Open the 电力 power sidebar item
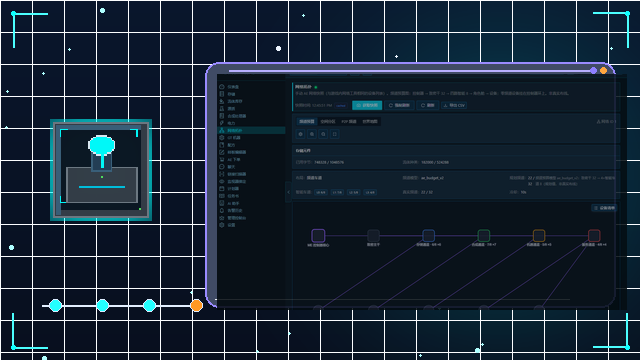640x360 pixels. [251, 123]
